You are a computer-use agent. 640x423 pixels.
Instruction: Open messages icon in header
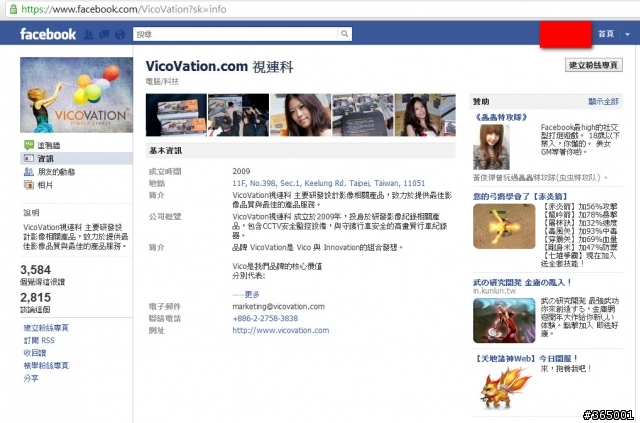104,34
